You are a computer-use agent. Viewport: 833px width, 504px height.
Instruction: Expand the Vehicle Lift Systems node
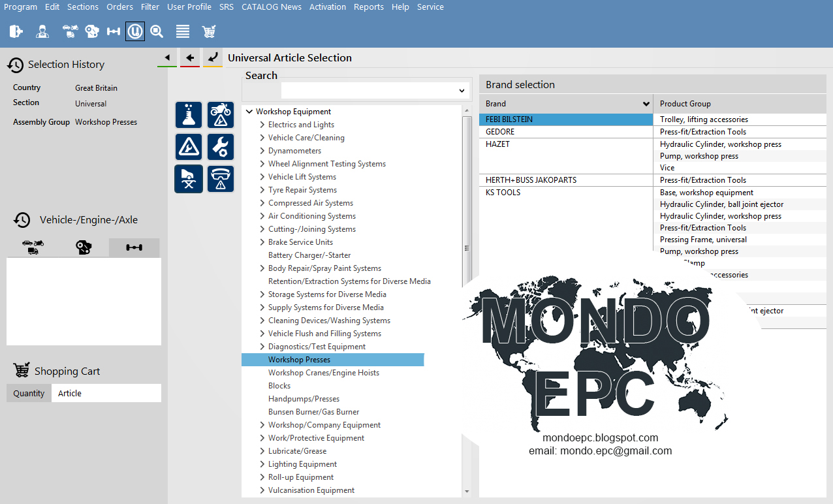click(x=262, y=177)
